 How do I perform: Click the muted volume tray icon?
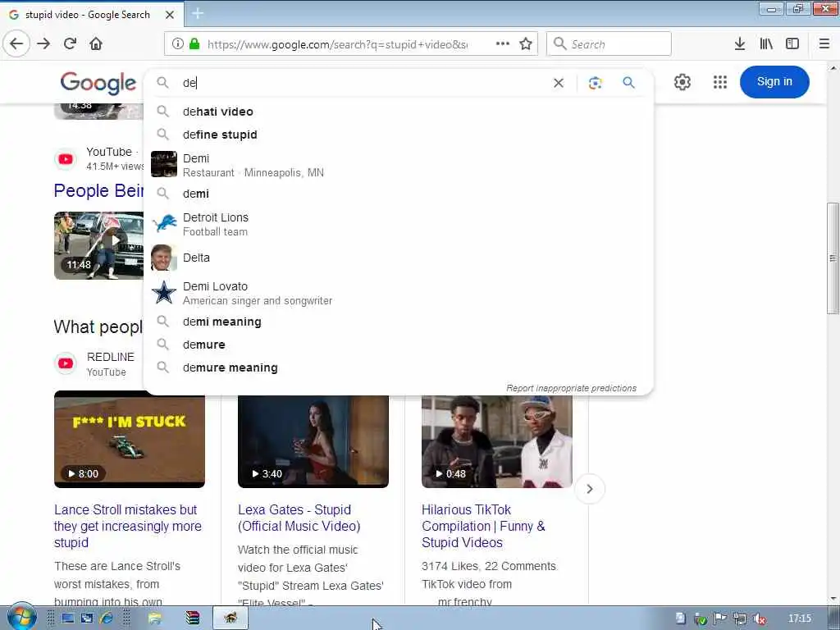point(759,619)
